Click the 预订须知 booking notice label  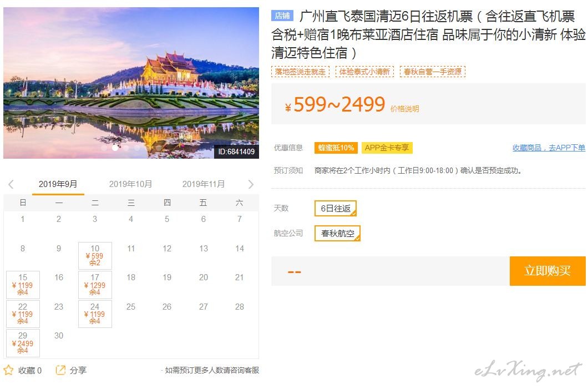tap(288, 170)
